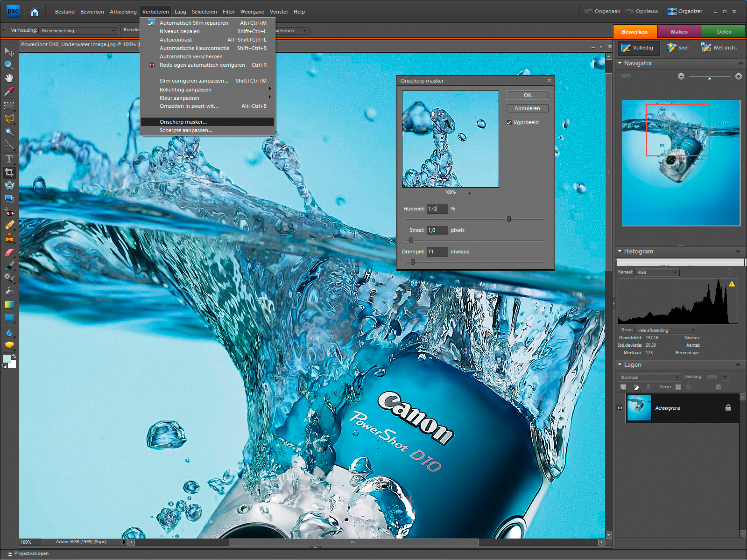This screenshot has width=747, height=560.
Task: Select the Magnetic Lasso tool
Action: point(9,119)
